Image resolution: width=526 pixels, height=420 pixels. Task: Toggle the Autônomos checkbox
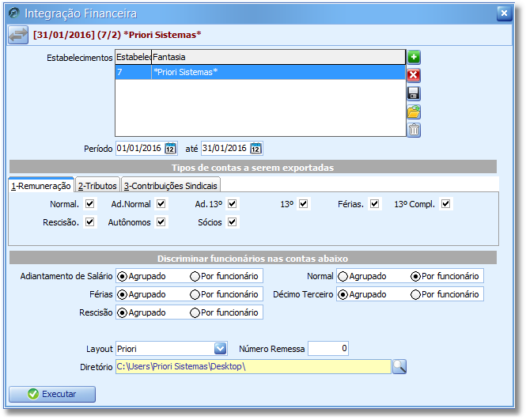point(161,221)
